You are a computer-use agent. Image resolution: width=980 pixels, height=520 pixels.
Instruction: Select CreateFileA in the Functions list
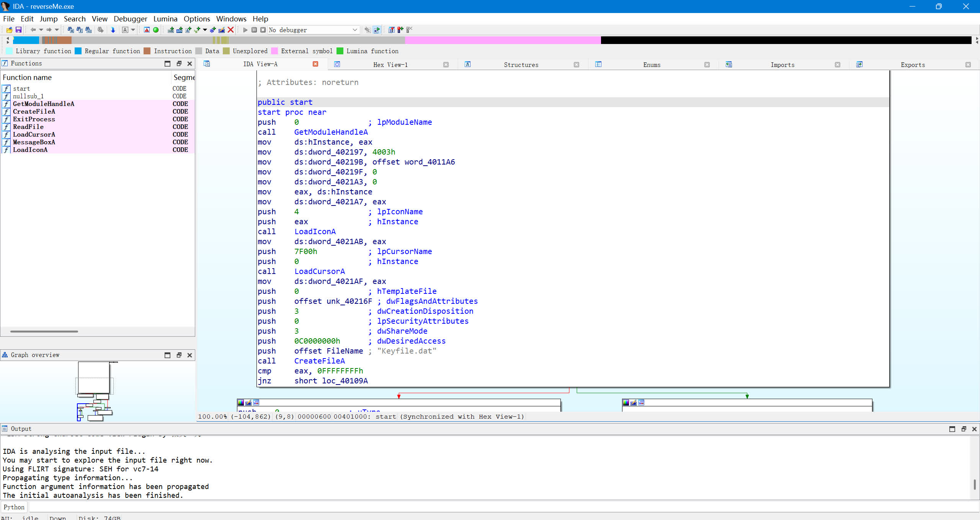pos(98,111)
